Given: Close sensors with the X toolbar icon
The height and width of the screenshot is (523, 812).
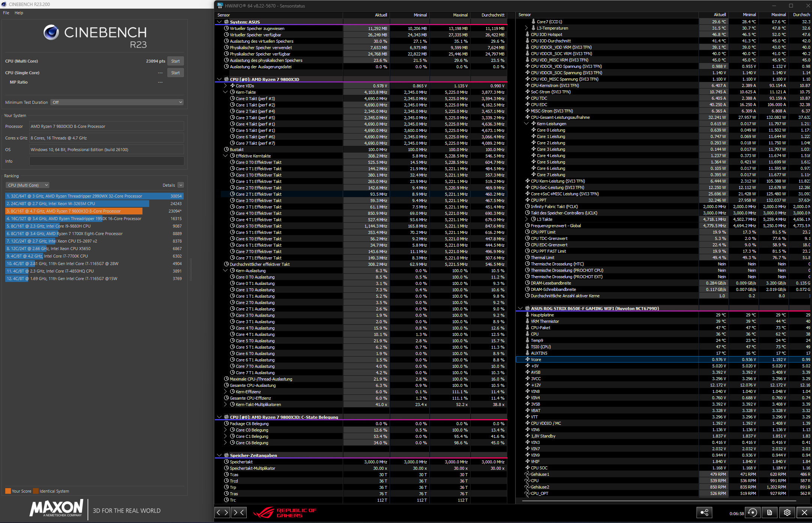Looking at the screenshot, I should coord(804,513).
